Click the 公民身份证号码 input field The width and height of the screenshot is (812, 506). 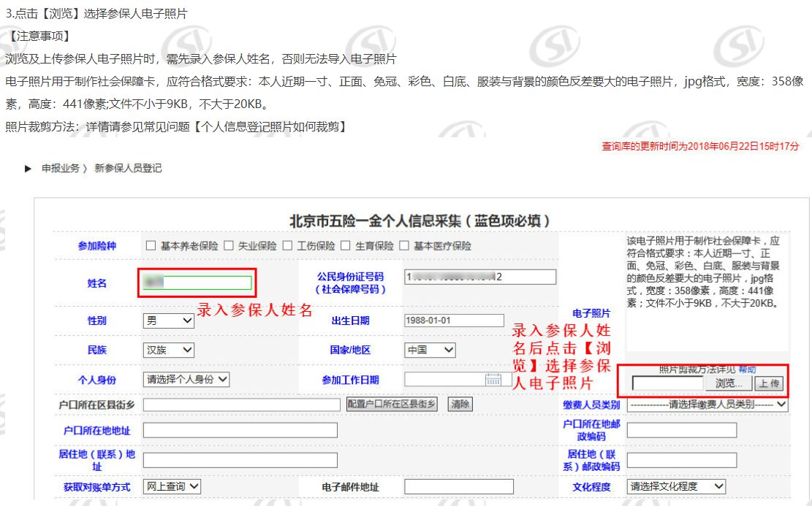[479, 277]
